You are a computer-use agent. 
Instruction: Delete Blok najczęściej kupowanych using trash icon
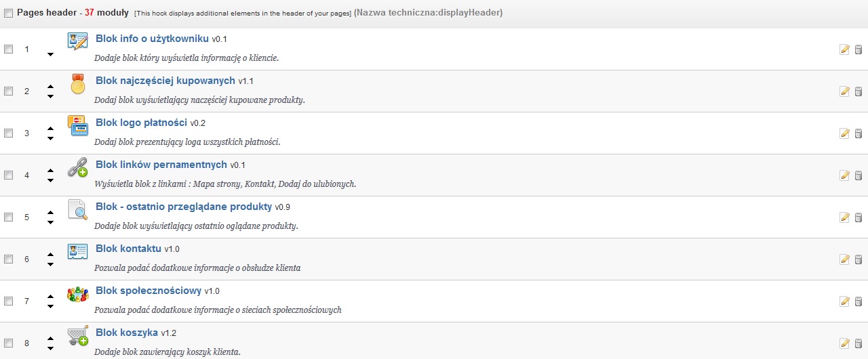[859, 91]
